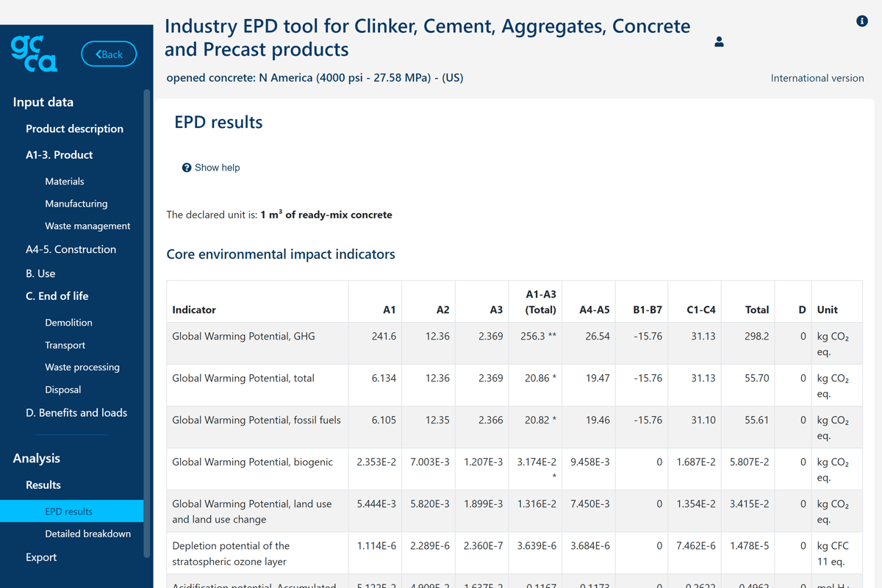Click the question mark icon next to Show help

point(186,168)
